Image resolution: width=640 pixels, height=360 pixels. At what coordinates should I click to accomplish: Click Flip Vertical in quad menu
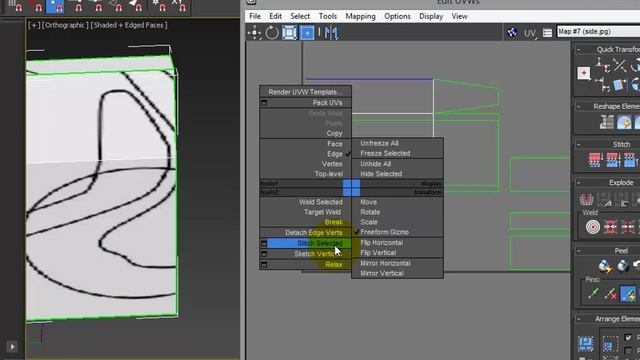pyautogui.click(x=378, y=253)
